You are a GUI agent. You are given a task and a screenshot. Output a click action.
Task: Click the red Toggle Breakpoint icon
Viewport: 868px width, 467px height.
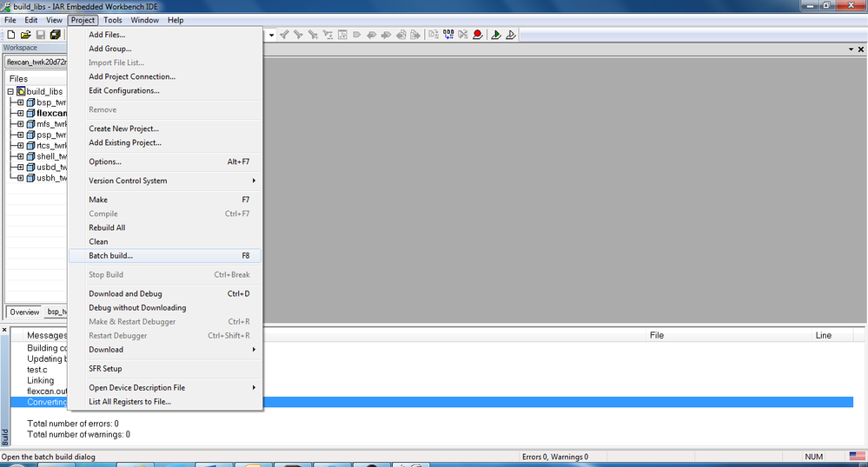(x=478, y=35)
